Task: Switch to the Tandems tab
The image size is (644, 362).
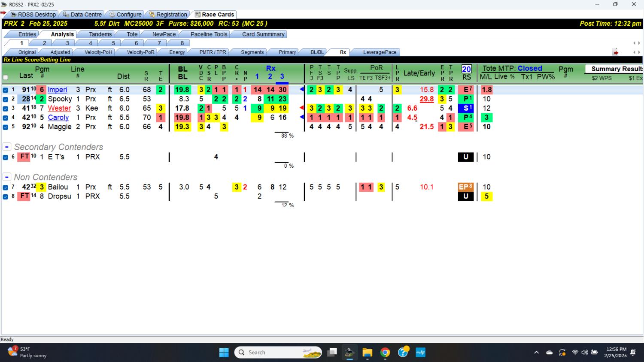Action: click(x=100, y=34)
